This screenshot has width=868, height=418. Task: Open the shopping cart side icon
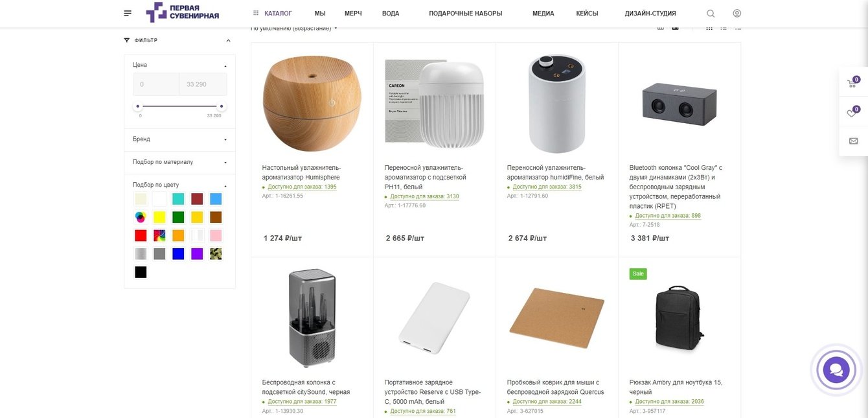(853, 83)
